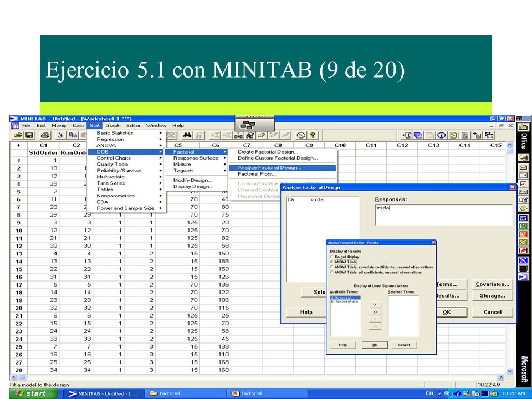Select 'B:Temperatura' in Available Terms list
Screen dimensions: 532x399
point(346,301)
